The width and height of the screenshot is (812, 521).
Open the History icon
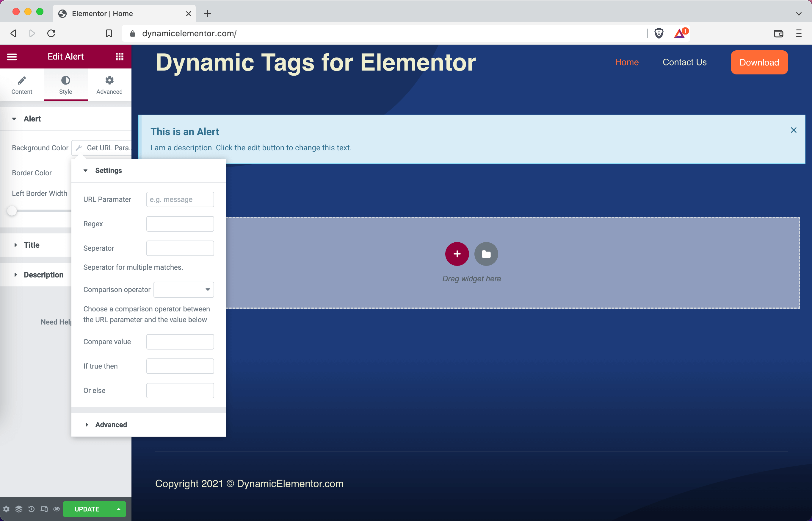click(32, 509)
